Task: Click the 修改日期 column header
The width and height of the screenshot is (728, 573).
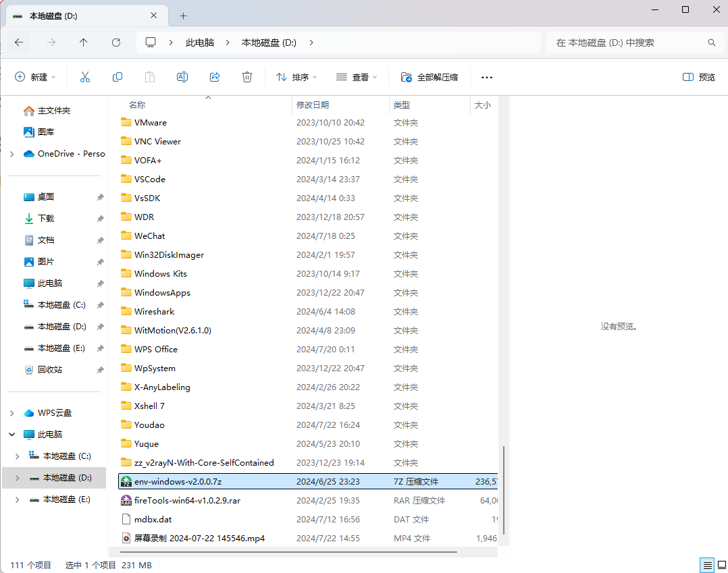Action: pos(313,105)
